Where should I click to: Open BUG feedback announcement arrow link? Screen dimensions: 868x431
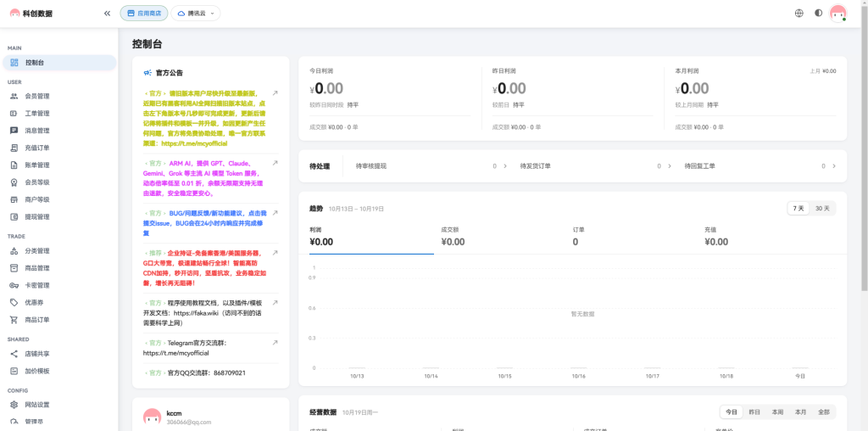click(x=275, y=213)
